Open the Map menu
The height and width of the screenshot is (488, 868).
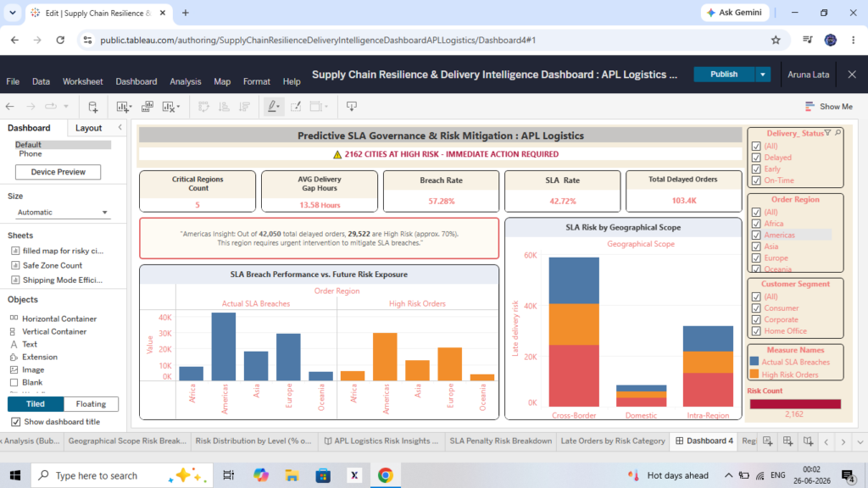[x=222, y=81]
